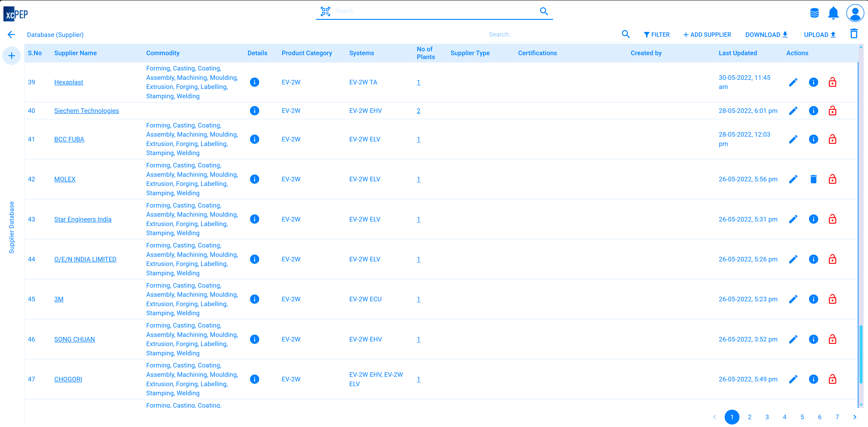
Task: Click the QR code scanner icon in search bar
Action: pyautogui.click(x=325, y=11)
